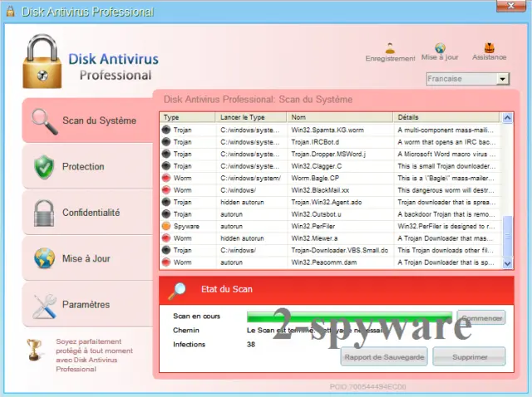Image resolution: width=532 pixels, height=397 pixels.
Task: Click the dark icon on Trojan.IRCBot.d row
Action: point(166,142)
